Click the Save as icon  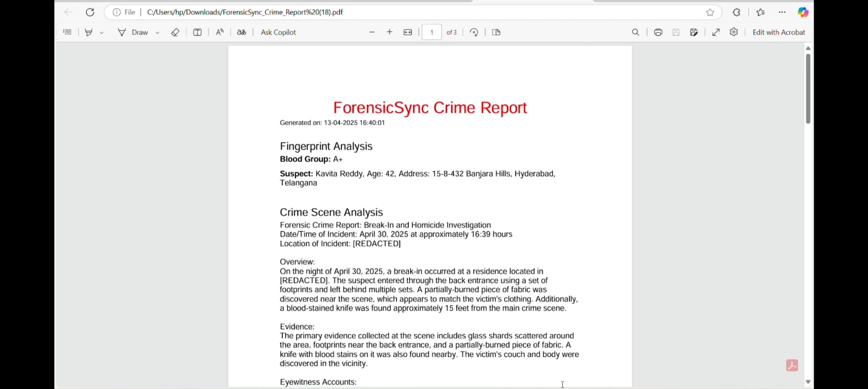(x=694, y=32)
